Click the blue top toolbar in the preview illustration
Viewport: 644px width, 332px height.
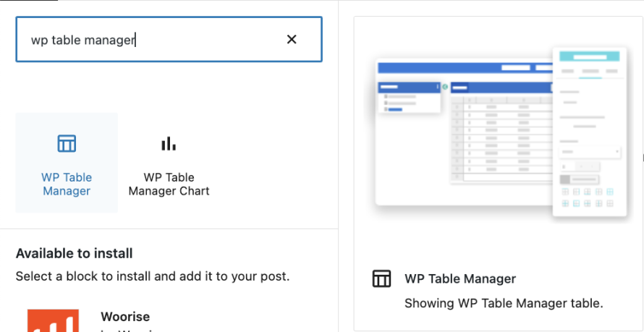(x=463, y=67)
